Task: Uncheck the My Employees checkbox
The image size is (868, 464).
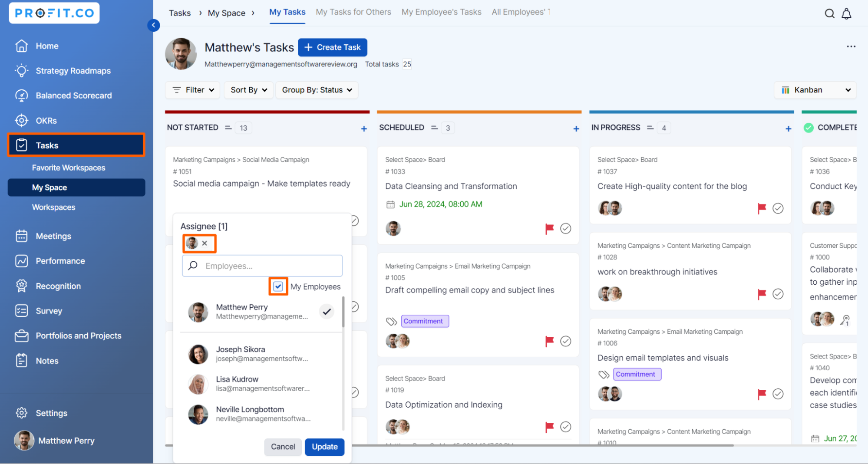Action: [x=278, y=286]
